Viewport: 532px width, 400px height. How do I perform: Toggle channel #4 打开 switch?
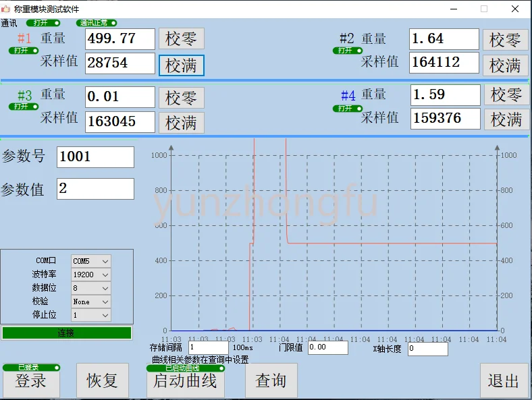tap(348, 109)
